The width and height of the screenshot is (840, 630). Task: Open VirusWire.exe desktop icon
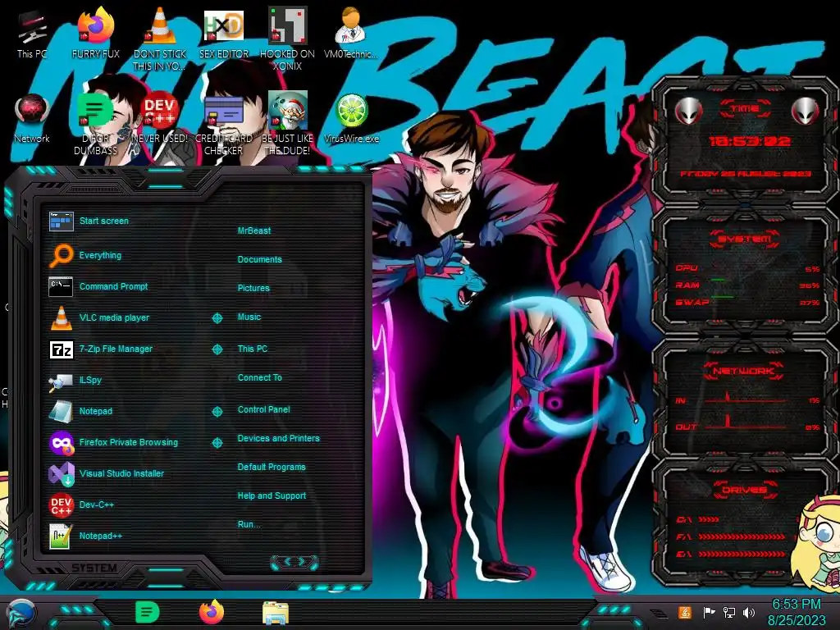click(x=351, y=118)
